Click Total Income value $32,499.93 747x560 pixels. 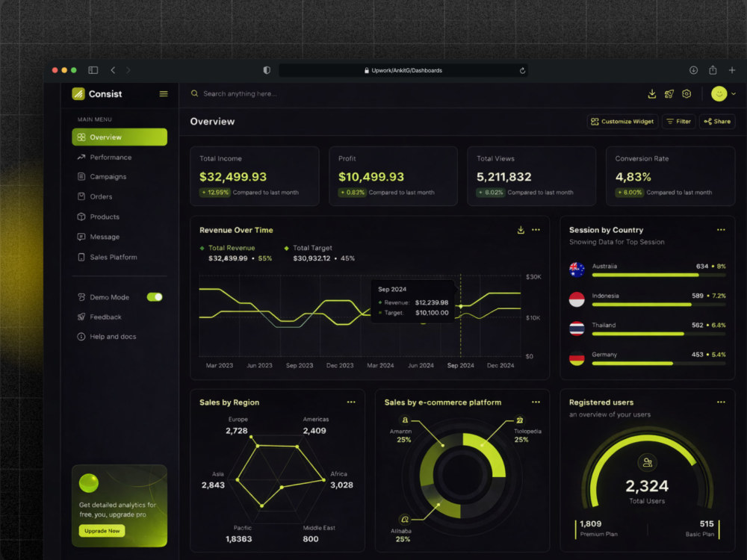(x=233, y=177)
